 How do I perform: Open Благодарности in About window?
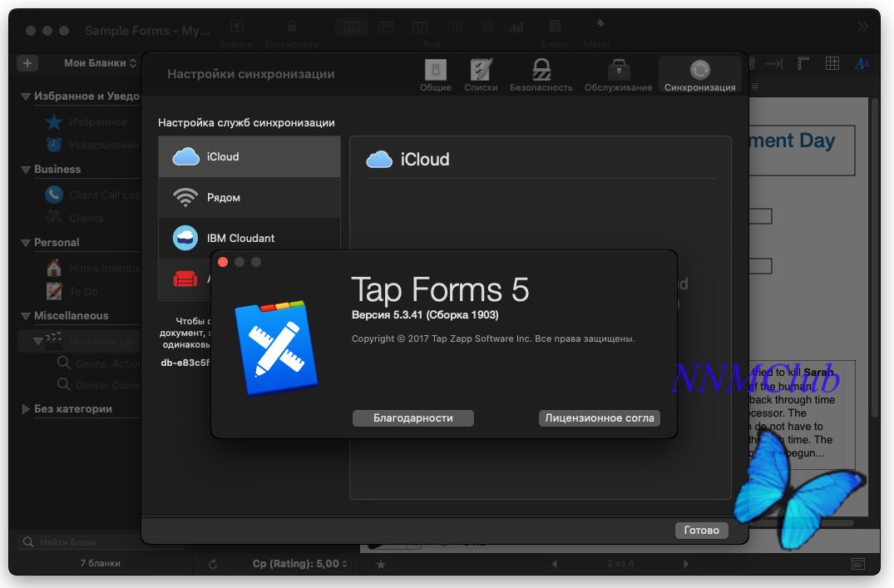[x=412, y=418]
